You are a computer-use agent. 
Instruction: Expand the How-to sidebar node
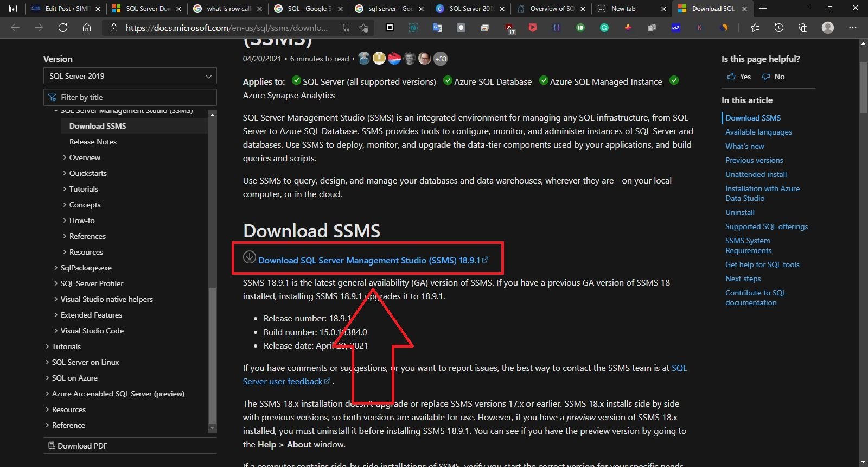pyautogui.click(x=65, y=220)
